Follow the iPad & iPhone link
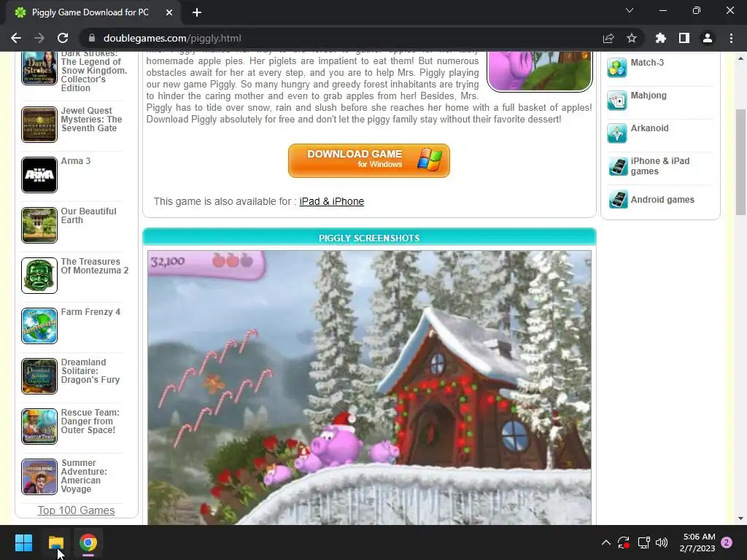Viewport: 747px width, 560px height. (x=332, y=201)
